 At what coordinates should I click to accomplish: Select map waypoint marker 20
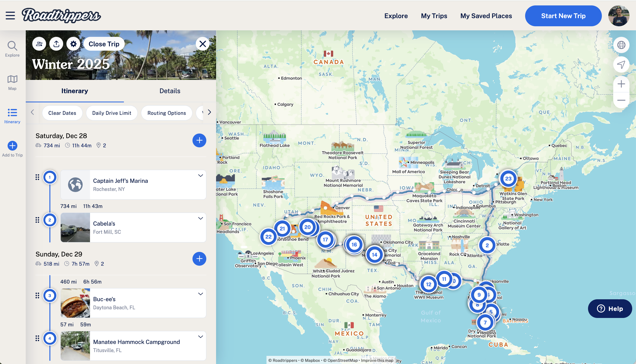pos(307,227)
